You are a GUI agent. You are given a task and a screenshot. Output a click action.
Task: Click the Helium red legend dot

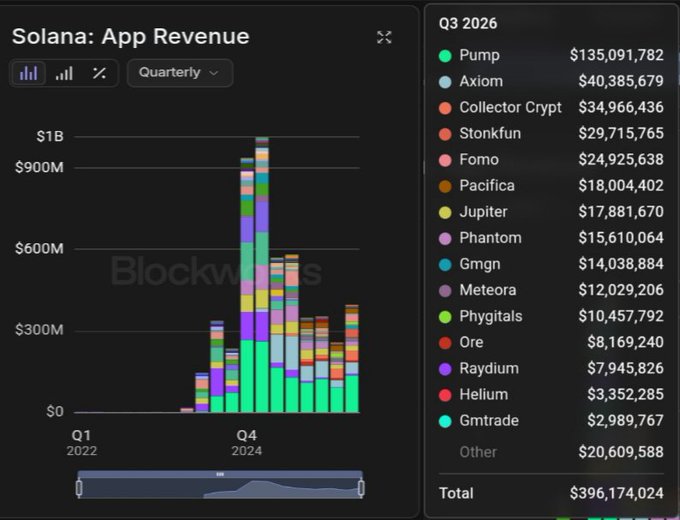[445, 395]
